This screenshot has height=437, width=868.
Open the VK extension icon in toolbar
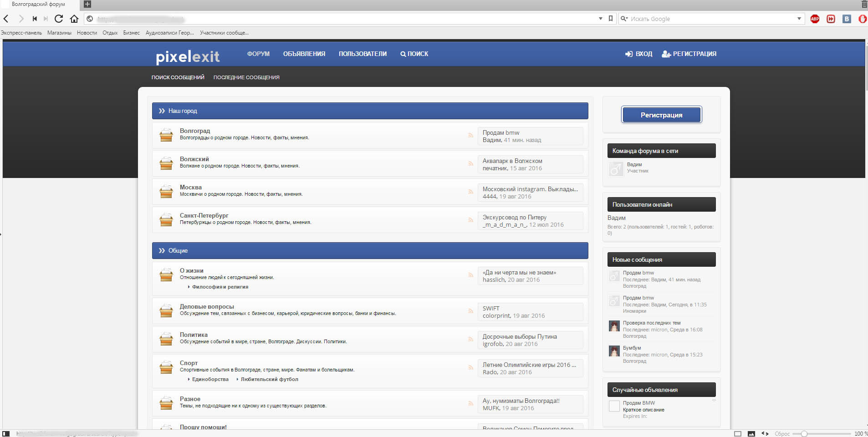[x=847, y=19]
